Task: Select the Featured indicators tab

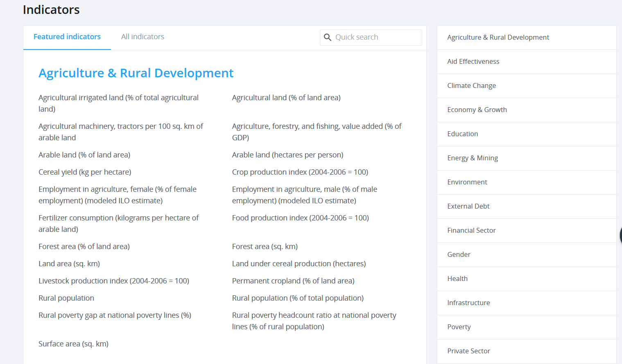Action: 67,37
